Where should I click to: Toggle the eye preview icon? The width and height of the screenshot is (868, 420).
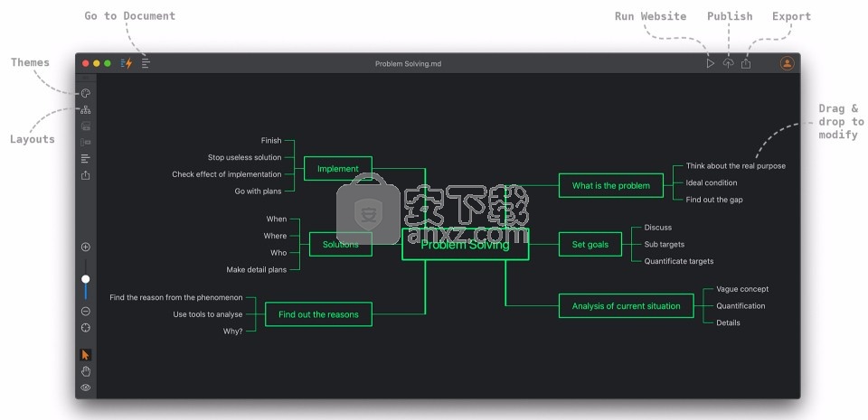click(86, 387)
